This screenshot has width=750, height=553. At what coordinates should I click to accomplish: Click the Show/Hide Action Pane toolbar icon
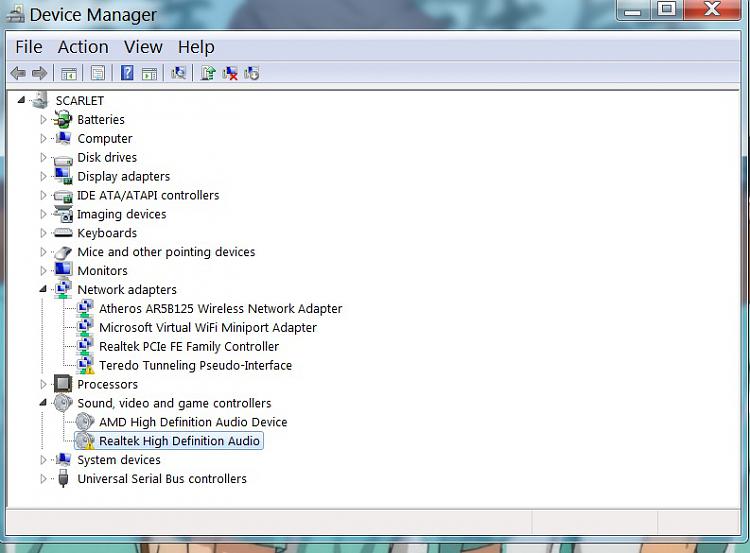149,74
